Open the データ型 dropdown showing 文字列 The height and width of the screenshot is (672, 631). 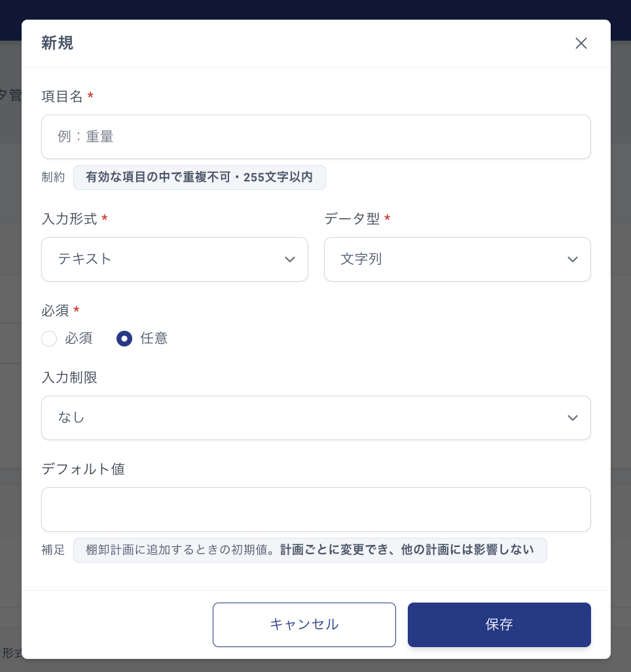[x=458, y=259]
